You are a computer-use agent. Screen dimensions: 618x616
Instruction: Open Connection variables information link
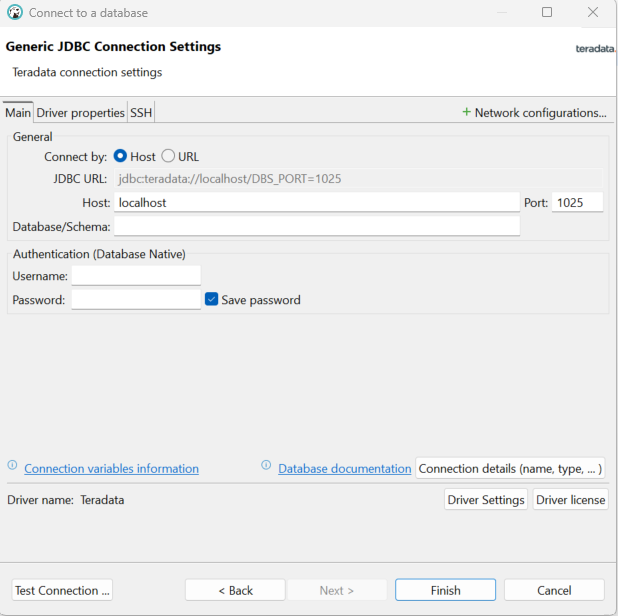[112, 469]
